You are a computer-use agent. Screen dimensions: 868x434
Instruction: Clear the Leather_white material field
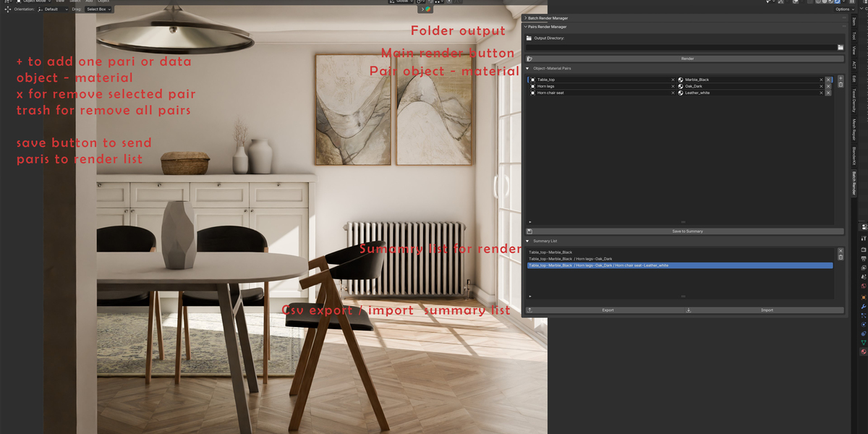[x=821, y=93]
